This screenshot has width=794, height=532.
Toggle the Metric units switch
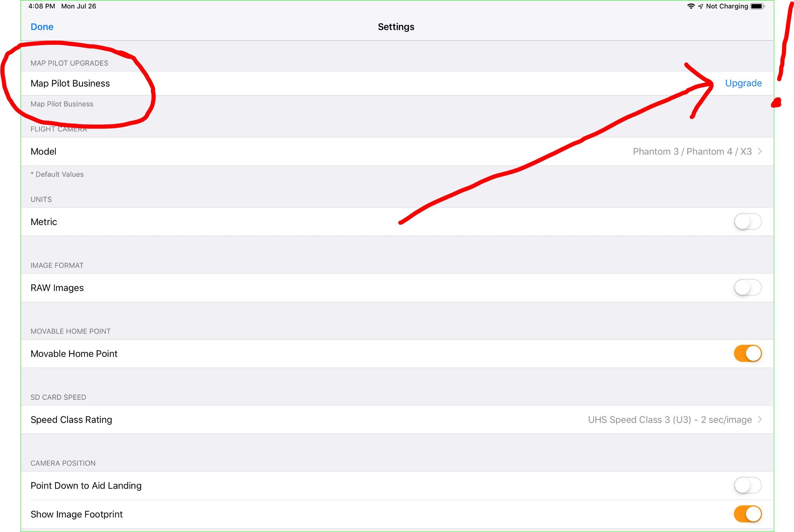pos(748,222)
